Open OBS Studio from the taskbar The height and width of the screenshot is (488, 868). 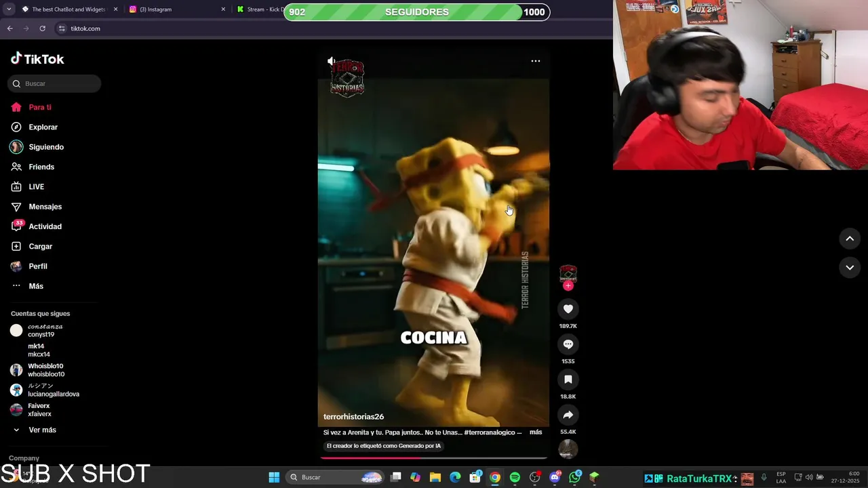click(535, 477)
